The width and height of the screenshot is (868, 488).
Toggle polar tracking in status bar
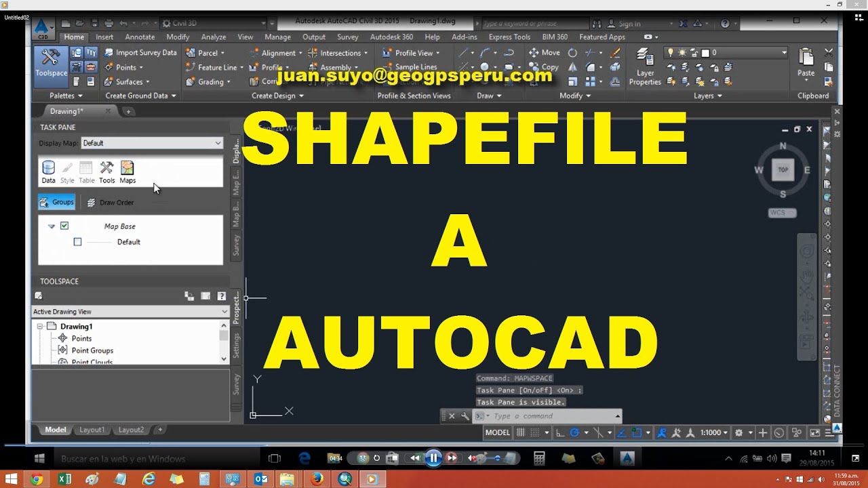pyautogui.click(x=575, y=432)
